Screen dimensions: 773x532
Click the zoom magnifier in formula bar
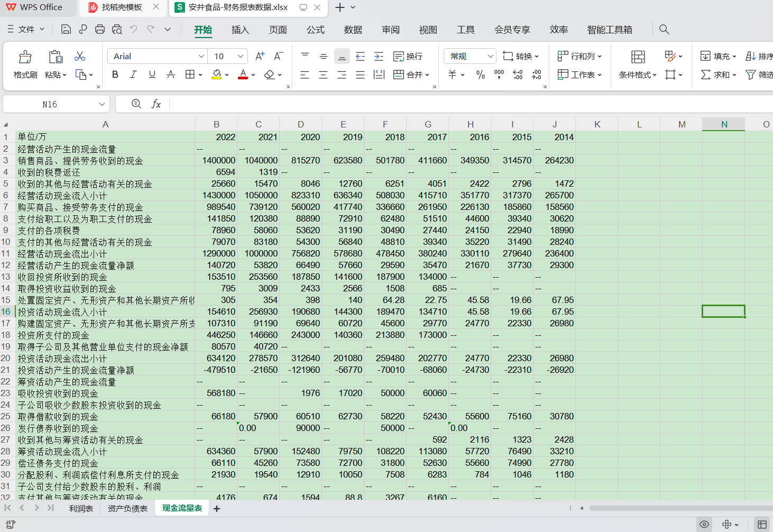[136, 104]
